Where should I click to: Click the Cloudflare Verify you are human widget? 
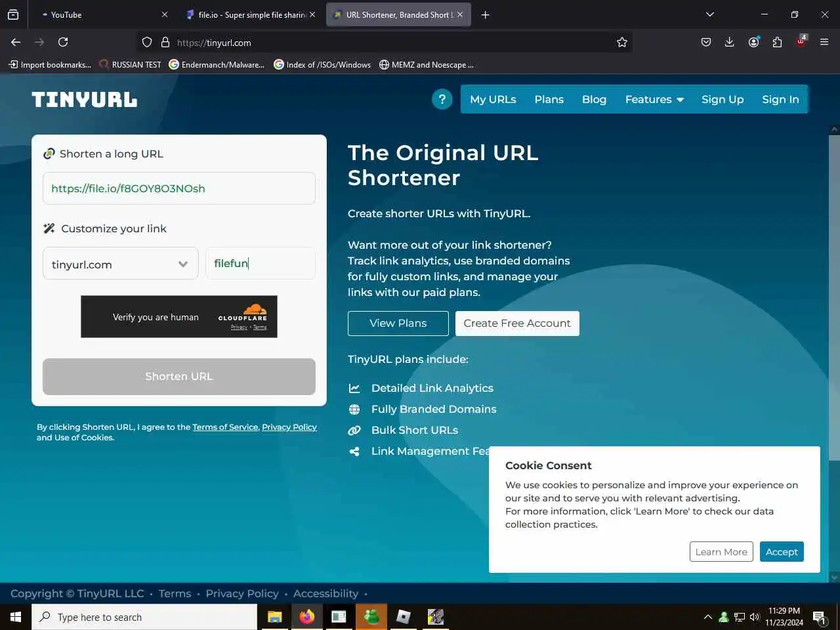(179, 317)
